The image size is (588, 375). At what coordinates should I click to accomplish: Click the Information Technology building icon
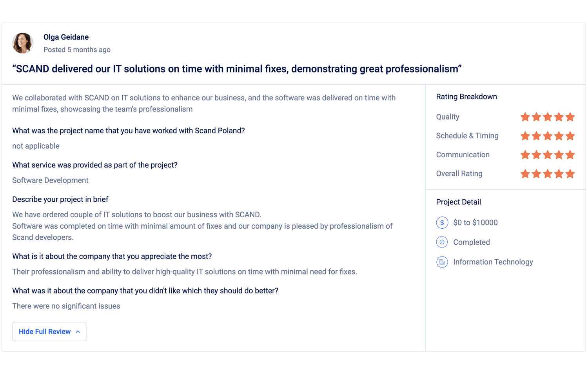pos(442,262)
